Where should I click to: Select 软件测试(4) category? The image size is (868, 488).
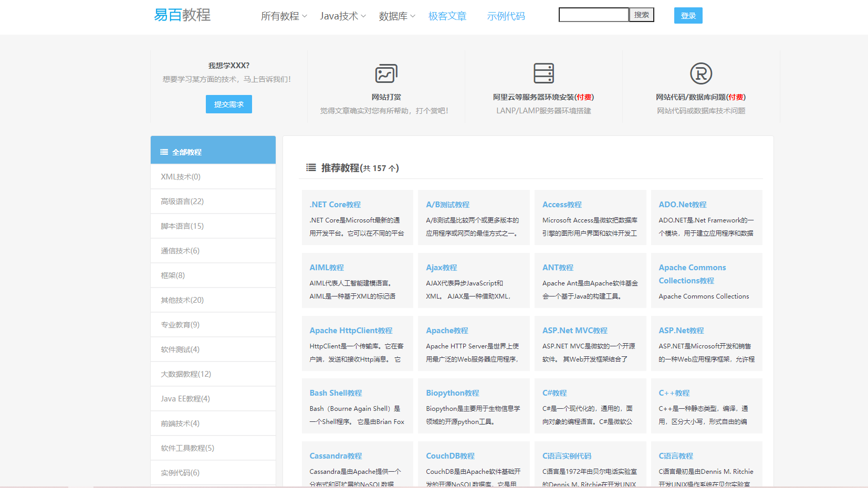pos(213,349)
